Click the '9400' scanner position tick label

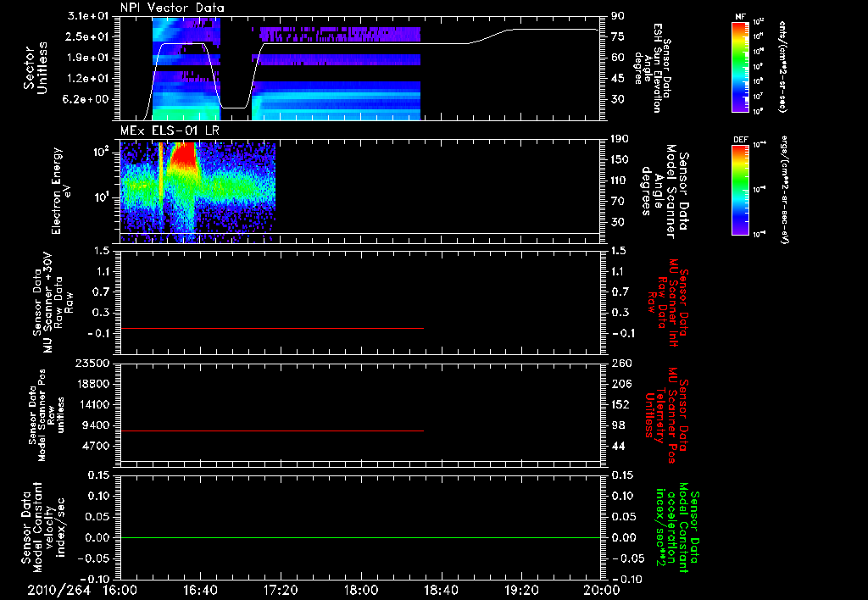[x=97, y=425]
